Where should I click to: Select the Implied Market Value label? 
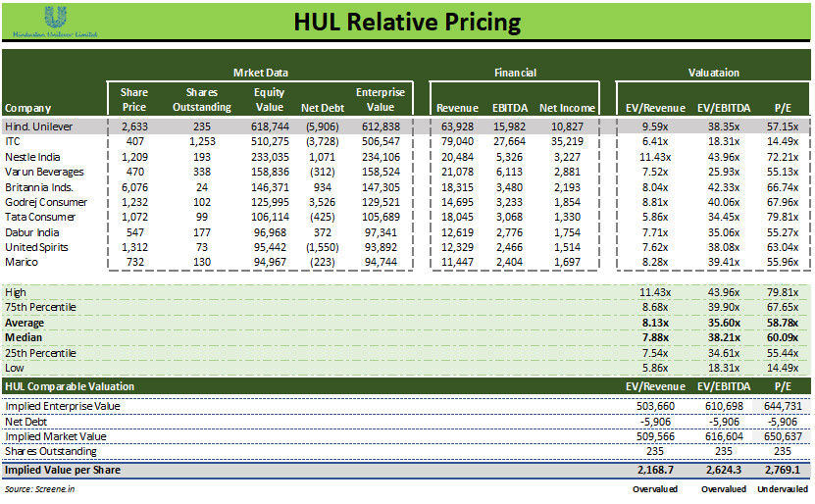(56, 436)
